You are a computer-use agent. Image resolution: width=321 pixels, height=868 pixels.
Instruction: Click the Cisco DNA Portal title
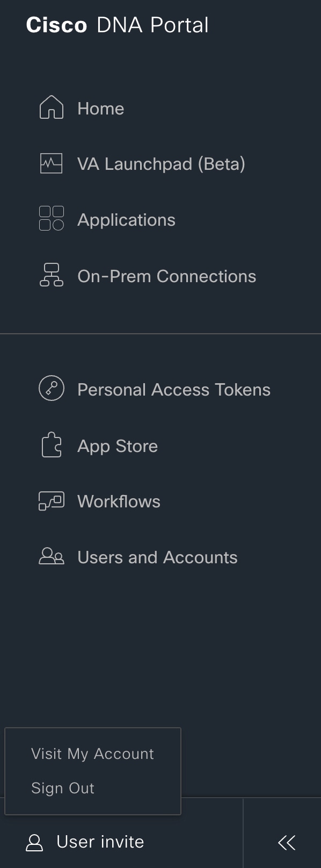[117, 25]
